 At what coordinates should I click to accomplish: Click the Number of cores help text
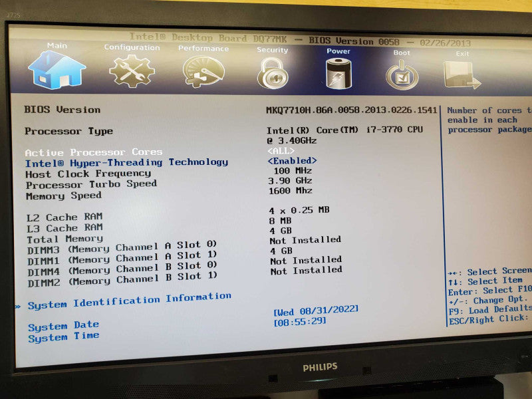click(x=489, y=120)
